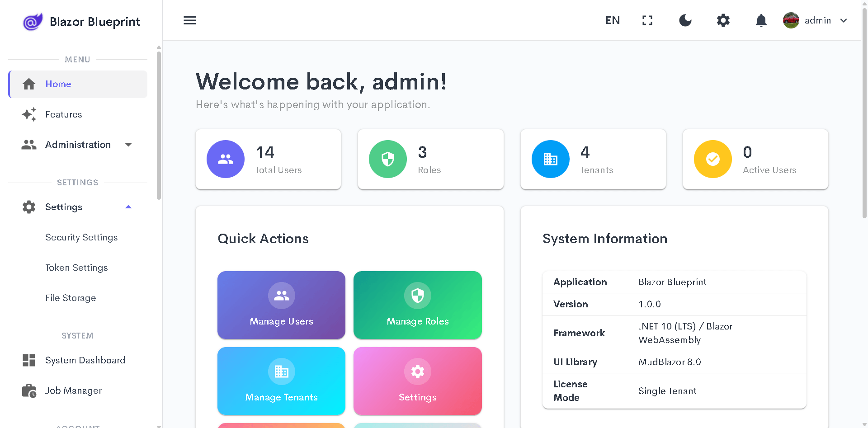Click the admin profile avatar picture
Image resolution: width=868 pixels, height=428 pixels.
pyautogui.click(x=790, y=20)
